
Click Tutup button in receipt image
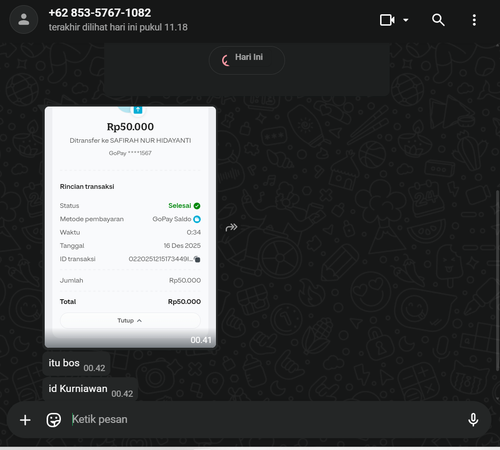click(x=130, y=321)
